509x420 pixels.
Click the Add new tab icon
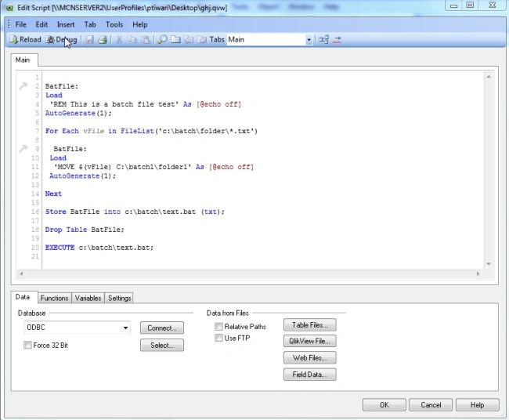[175, 40]
